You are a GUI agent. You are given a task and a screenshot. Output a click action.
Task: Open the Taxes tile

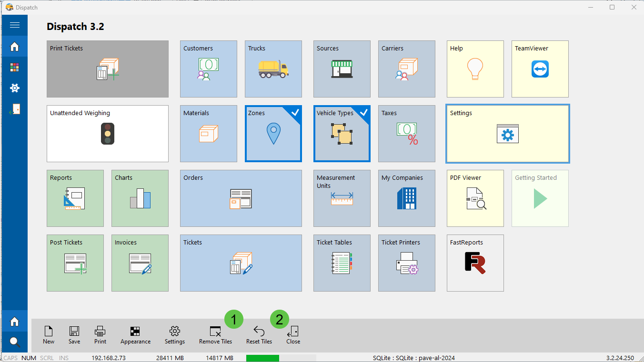tap(406, 134)
